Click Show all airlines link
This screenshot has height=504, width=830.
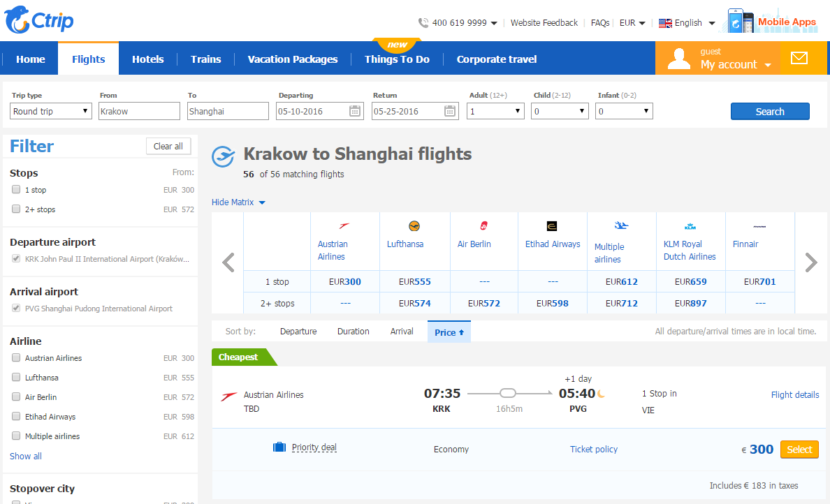coord(25,456)
